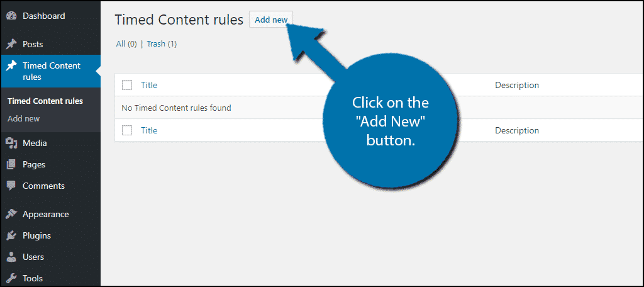
Task: Click the Comments speech bubble icon
Action: [x=11, y=186]
